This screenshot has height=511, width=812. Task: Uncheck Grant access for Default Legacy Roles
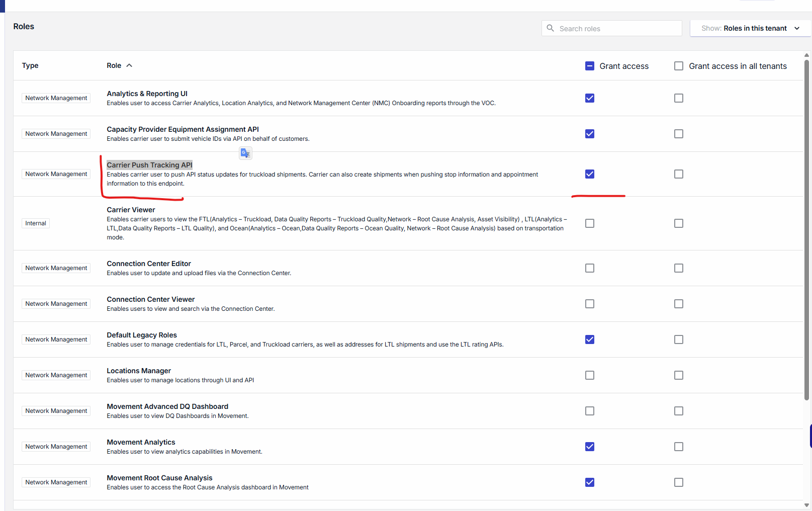[590, 339]
